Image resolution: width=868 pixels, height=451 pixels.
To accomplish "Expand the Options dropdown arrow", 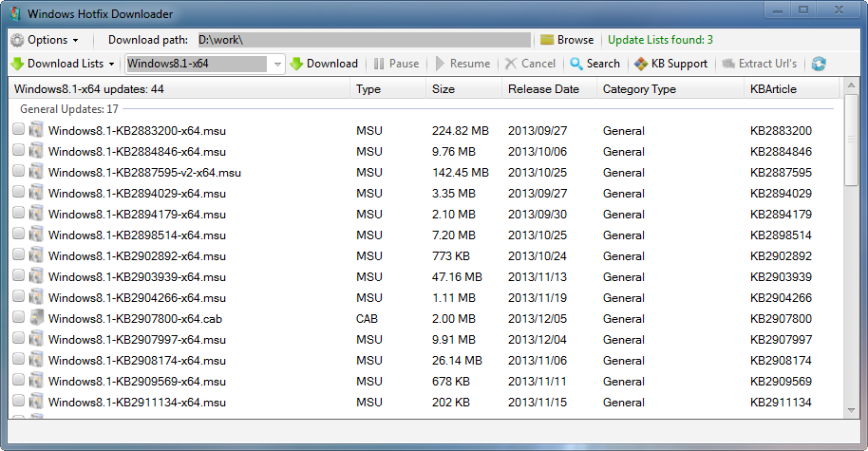I will pyautogui.click(x=75, y=41).
